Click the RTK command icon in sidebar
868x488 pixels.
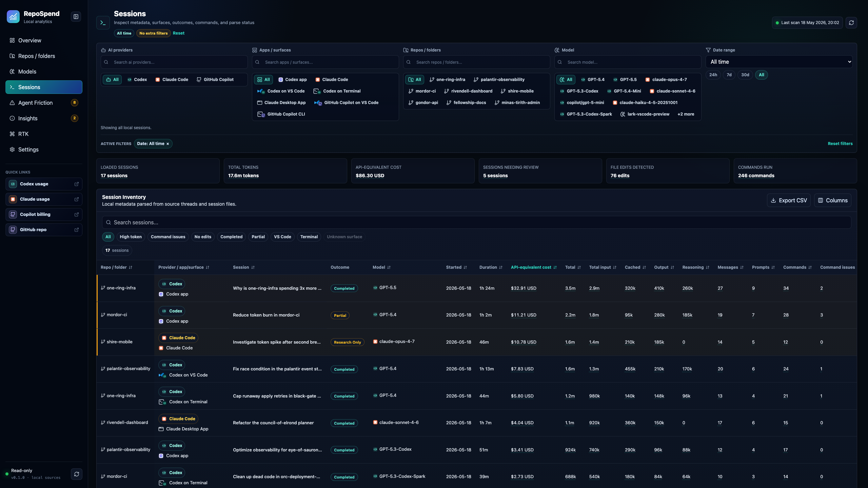pyautogui.click(x=12, y=134)
